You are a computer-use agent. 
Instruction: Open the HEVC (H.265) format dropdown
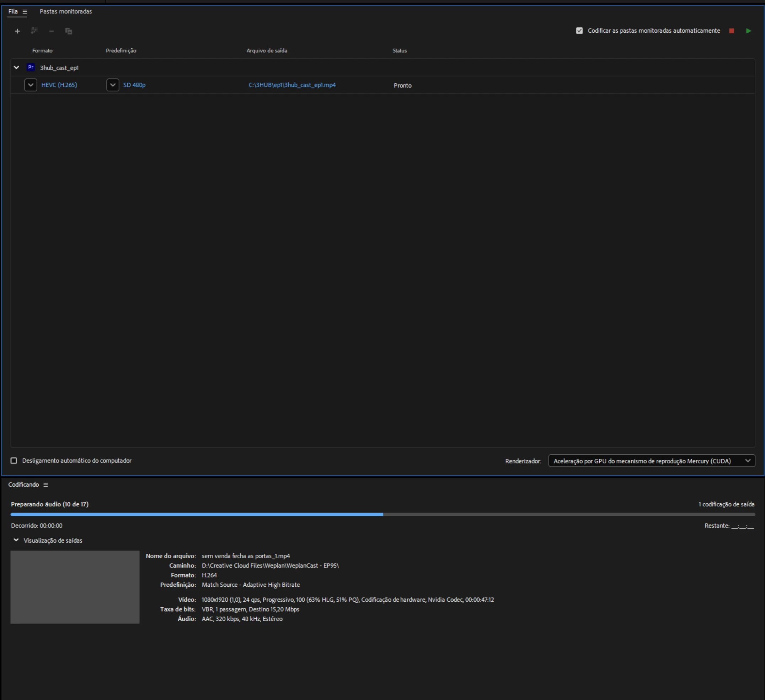pos(31,85)
